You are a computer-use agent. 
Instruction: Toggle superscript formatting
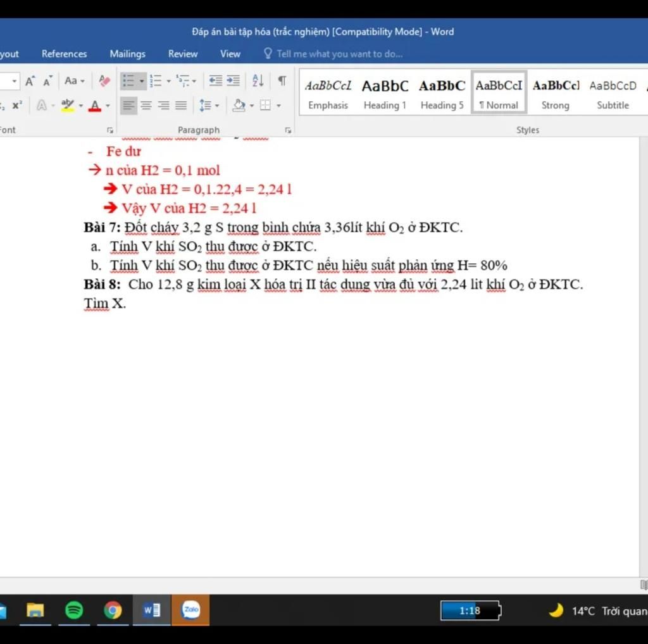point(17,106)
